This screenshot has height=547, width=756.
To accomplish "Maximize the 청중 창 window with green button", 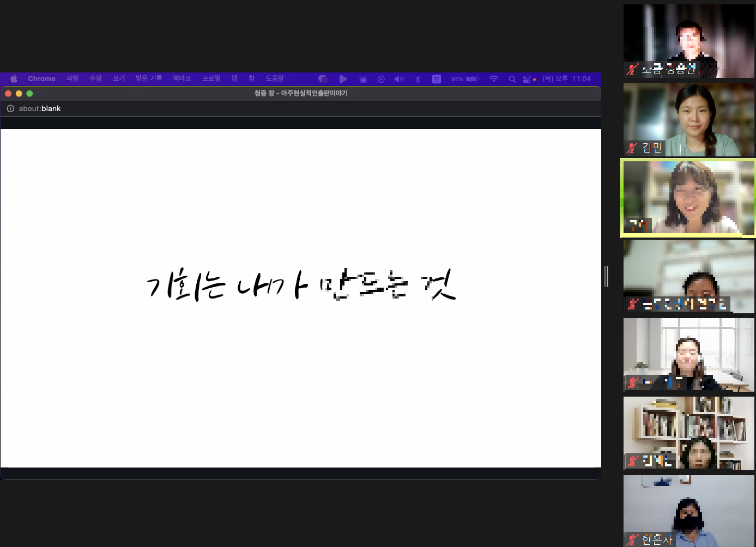I will (29, 94).
